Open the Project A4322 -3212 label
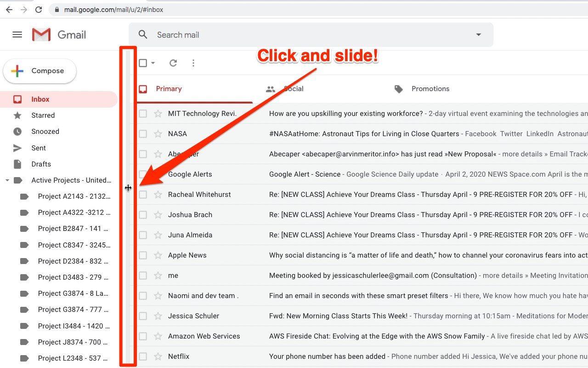588x368 pixels. 74,213
